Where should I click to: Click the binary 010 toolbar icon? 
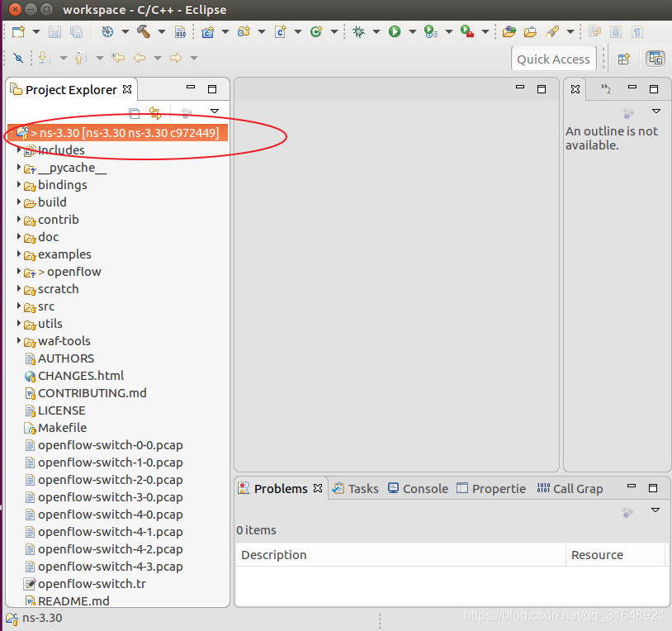pyautogui.click(x=181, y=31)
